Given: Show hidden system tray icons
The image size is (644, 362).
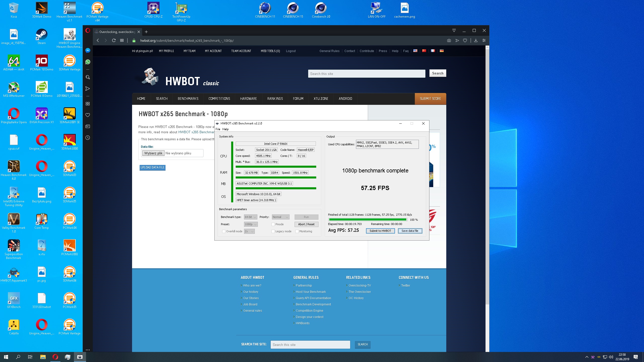Looking at the screenshot, I should tap(587, 357).
